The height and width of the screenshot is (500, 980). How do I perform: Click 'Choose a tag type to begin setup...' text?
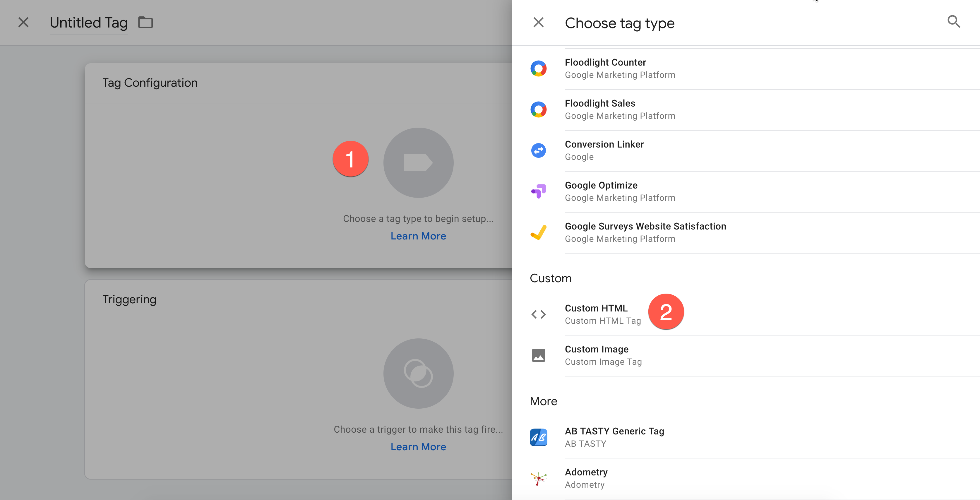tap(418, 219)
